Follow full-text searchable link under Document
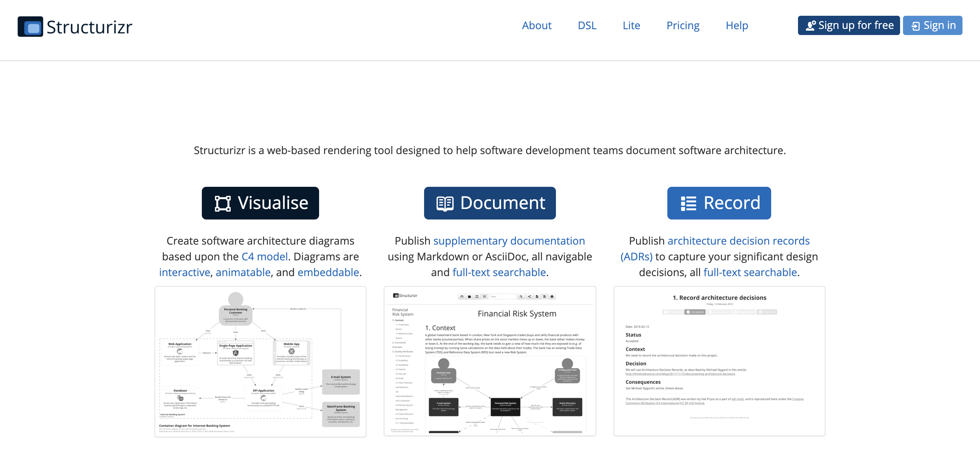980x467 pixels. 499,272
